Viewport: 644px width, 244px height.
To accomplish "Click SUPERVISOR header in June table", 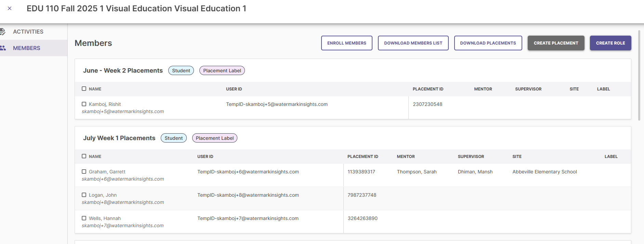I will [x=528, y=89].
